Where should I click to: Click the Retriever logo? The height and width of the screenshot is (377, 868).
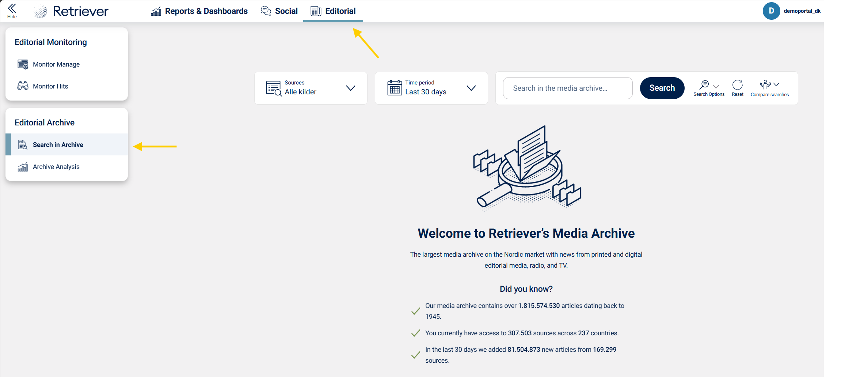[71, 11]
